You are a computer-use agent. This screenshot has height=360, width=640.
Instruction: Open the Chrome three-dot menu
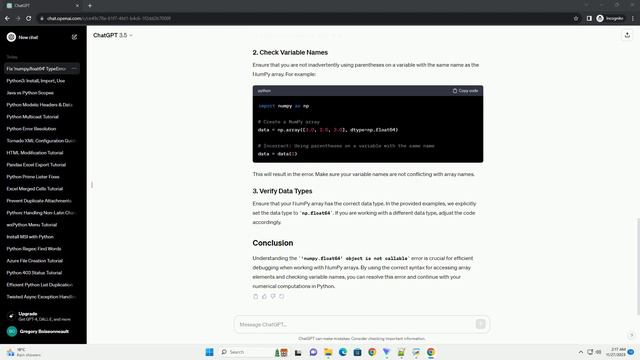(x=633, y=18)
